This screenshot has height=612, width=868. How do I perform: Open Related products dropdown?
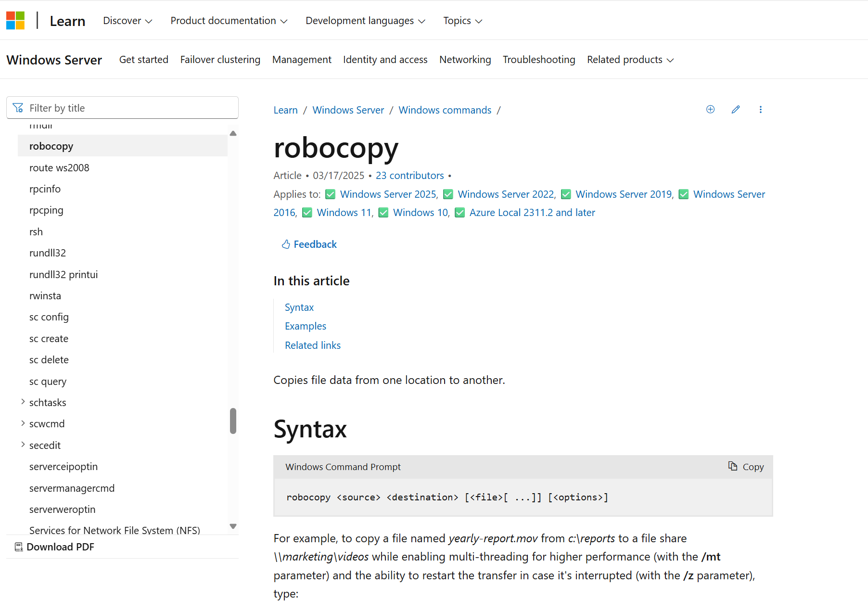coord(630,60)
